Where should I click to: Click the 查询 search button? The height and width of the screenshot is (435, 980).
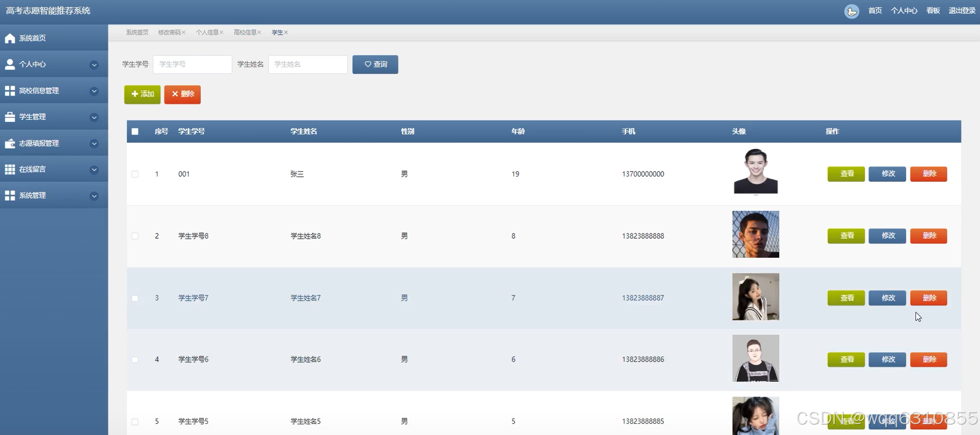tap(375, 65)
